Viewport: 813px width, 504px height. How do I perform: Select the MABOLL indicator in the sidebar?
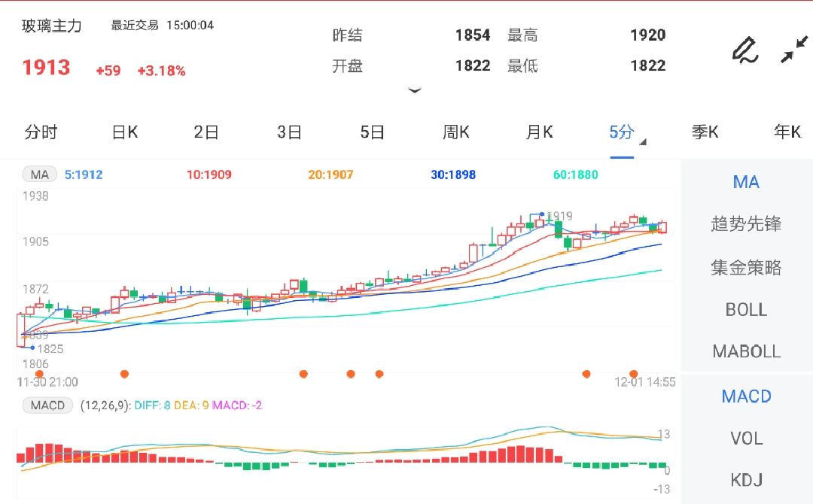tap(746, 351)
